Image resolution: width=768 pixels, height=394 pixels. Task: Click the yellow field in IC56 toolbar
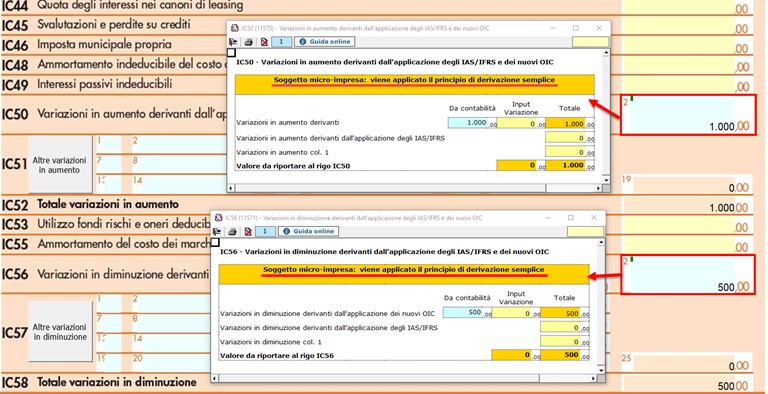(585, 231)
